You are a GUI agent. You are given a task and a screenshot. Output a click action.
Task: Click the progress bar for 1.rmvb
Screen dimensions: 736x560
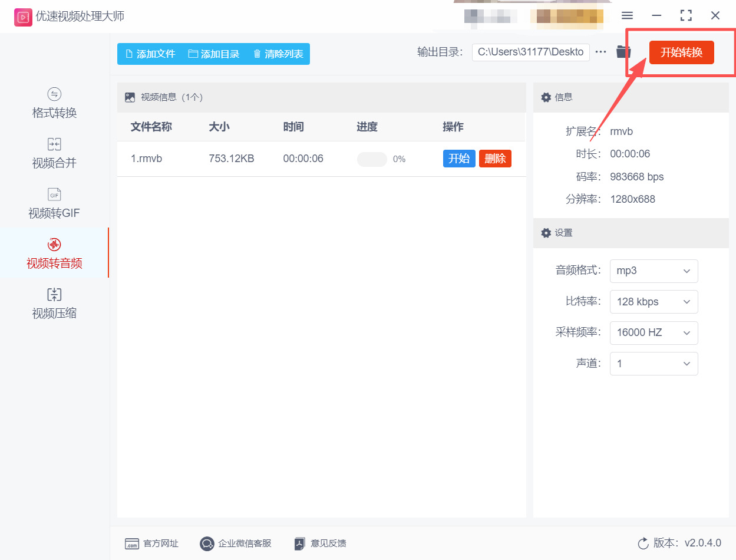372,159
